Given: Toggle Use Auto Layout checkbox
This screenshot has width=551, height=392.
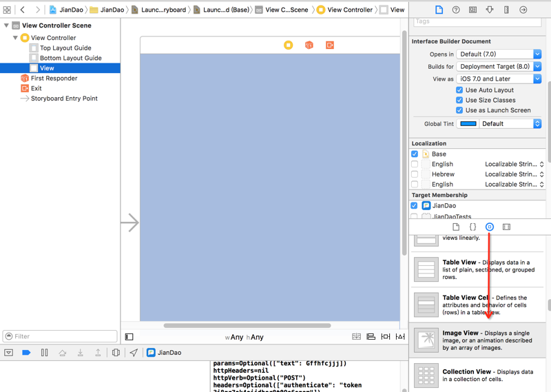Looking at the screenshot, I should pos(459,90).
